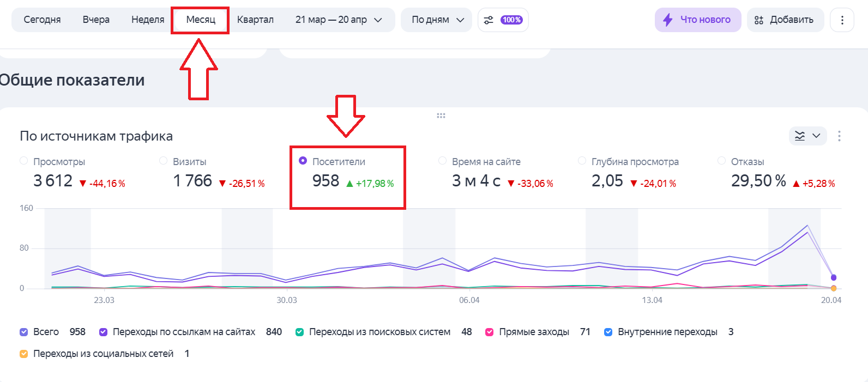Select the Отказы metric radio button
The image size is (868, 382).
(x=721, y=161)
